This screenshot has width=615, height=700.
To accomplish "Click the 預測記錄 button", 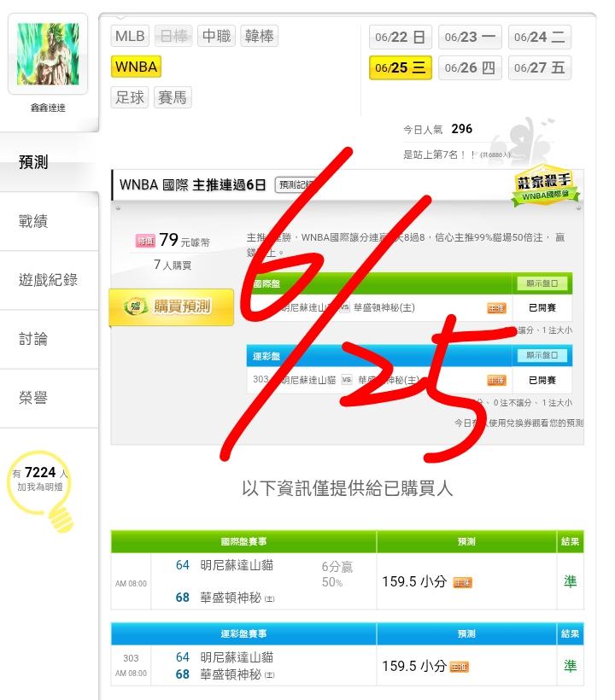I will 295,184.
